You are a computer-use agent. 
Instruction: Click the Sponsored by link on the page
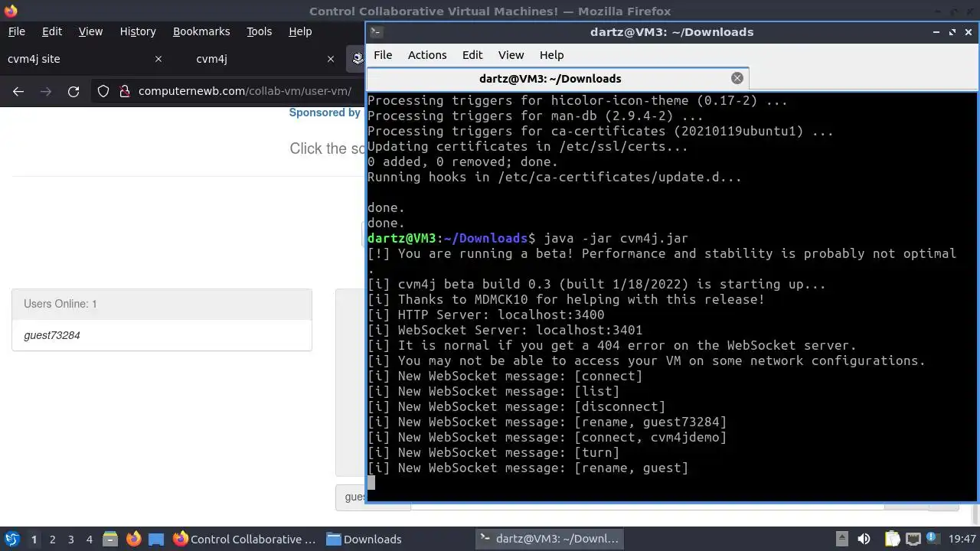click(325, 112)
